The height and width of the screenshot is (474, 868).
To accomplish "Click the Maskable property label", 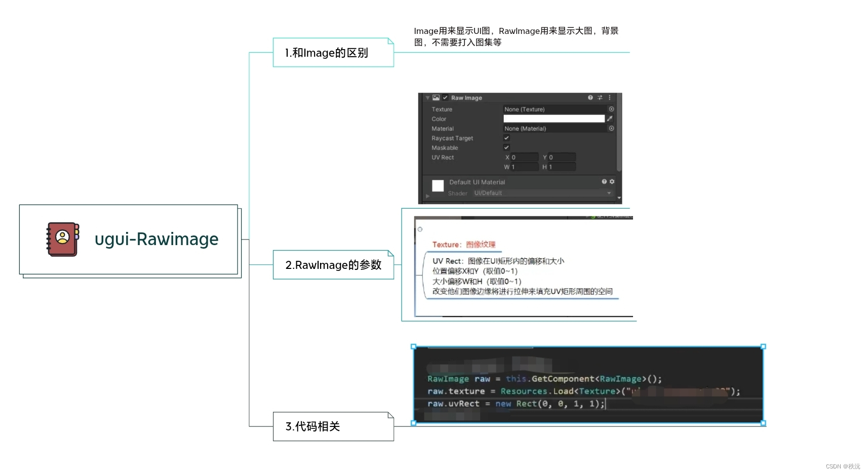I will [x=445, y=147].
